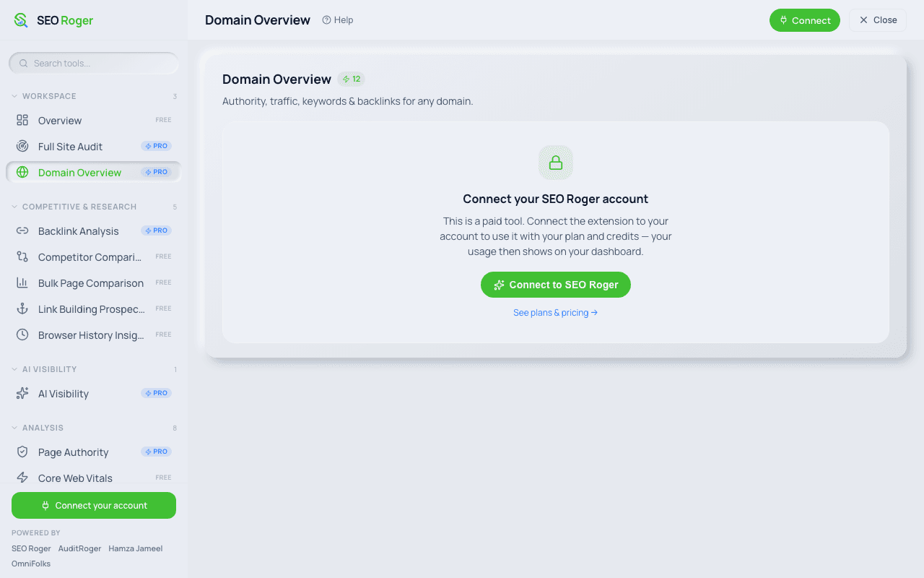Open the Help link in header

pyautogui.click(x=338, y=20)
